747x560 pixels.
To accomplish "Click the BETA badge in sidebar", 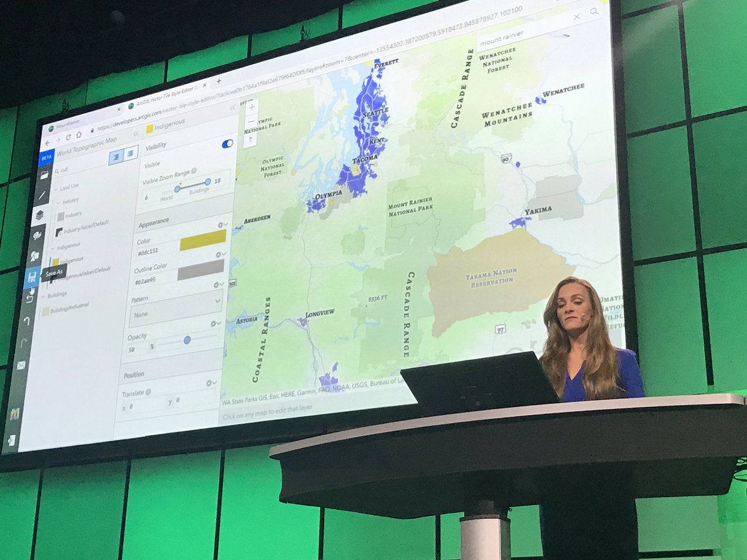I will (46, 158).
